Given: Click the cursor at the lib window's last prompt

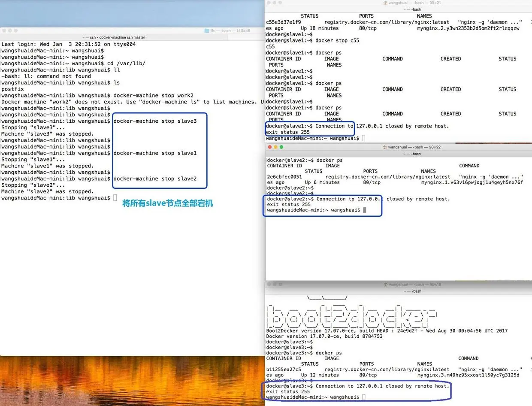Looking at the screenshot, I should (x=115, y=198).
